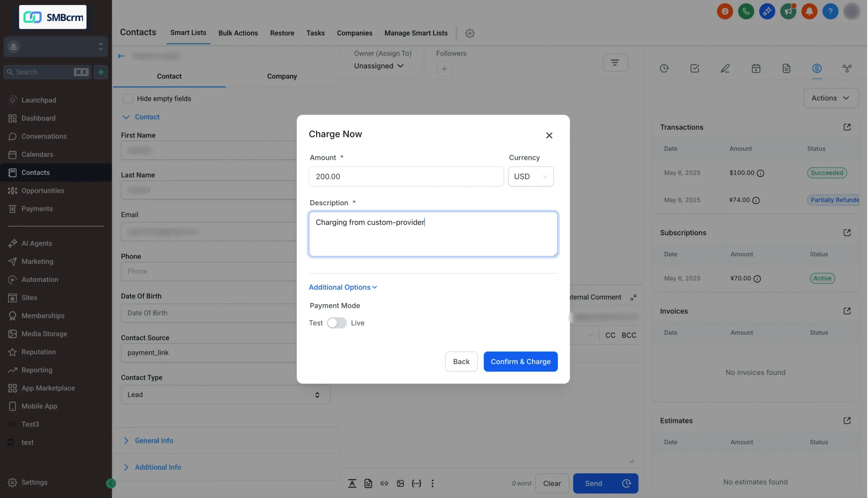868x498 pixels.
Task: Open contacts settings gear icon
Action: [x=470, y=33]
